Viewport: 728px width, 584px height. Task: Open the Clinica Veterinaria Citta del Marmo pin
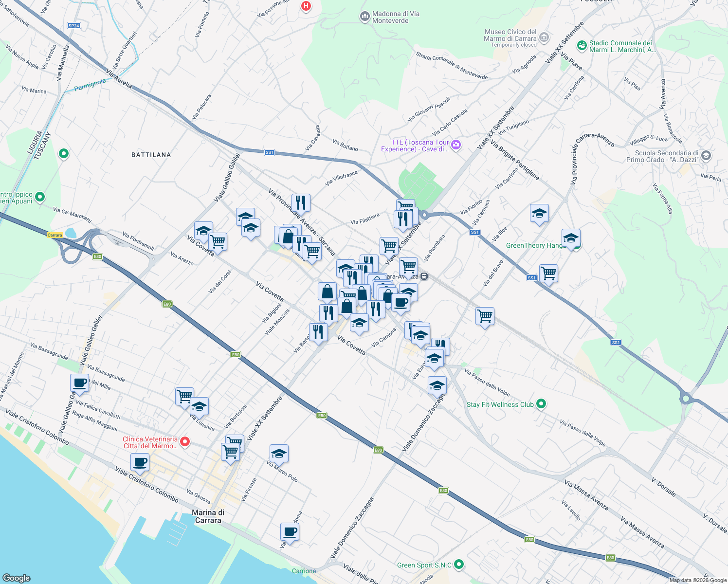[x=185, y=443]
